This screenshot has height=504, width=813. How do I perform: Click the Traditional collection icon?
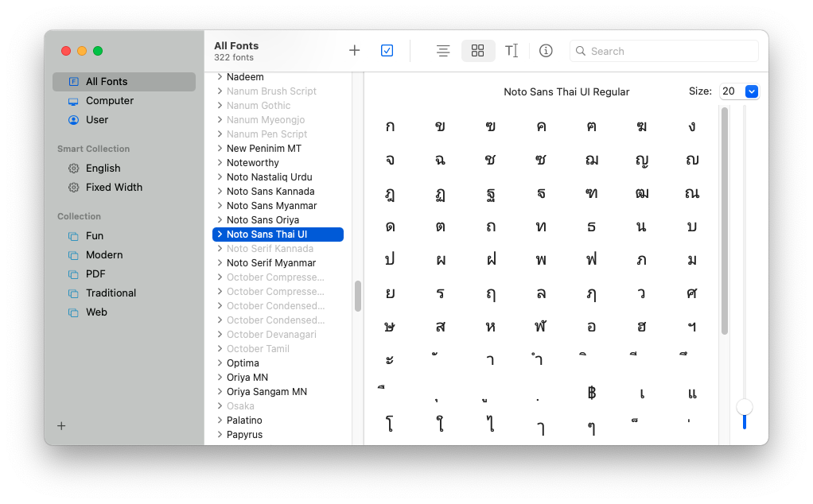point(74,293)
